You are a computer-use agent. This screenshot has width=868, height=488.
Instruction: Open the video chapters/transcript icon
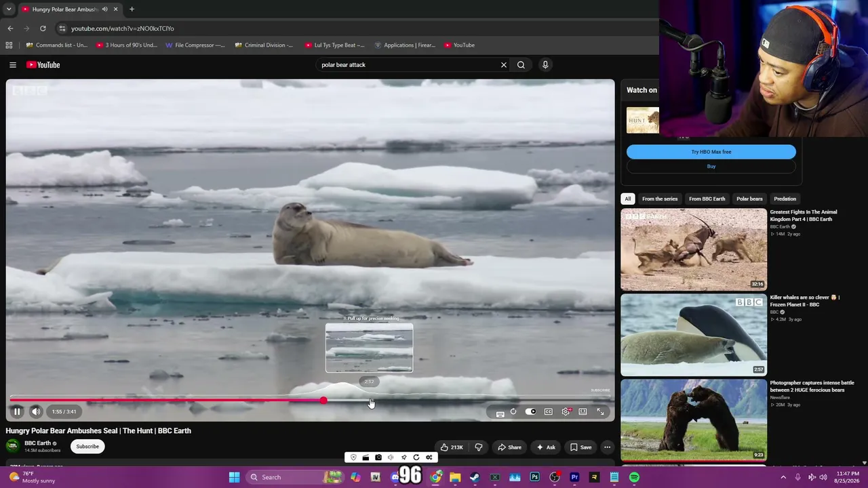500,414
